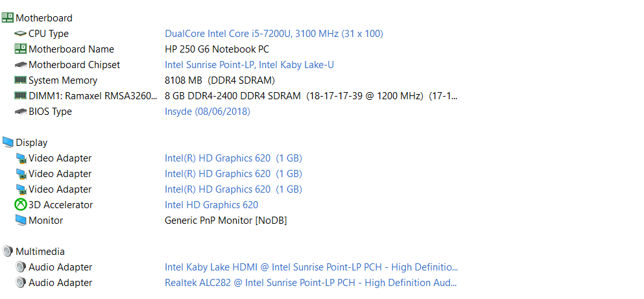Select the HP 250 G6 Notebook PC value

(217, 49)
